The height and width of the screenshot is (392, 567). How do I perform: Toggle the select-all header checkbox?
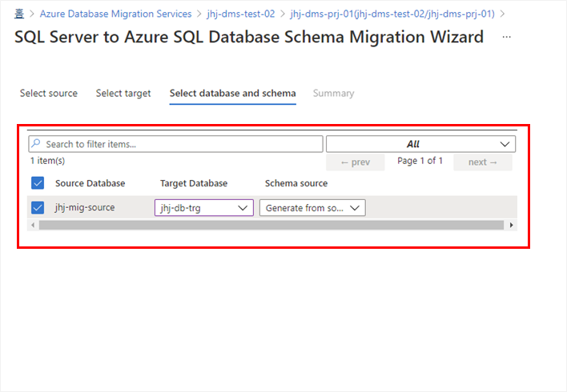pyautogui.click(x=38, y=183)
